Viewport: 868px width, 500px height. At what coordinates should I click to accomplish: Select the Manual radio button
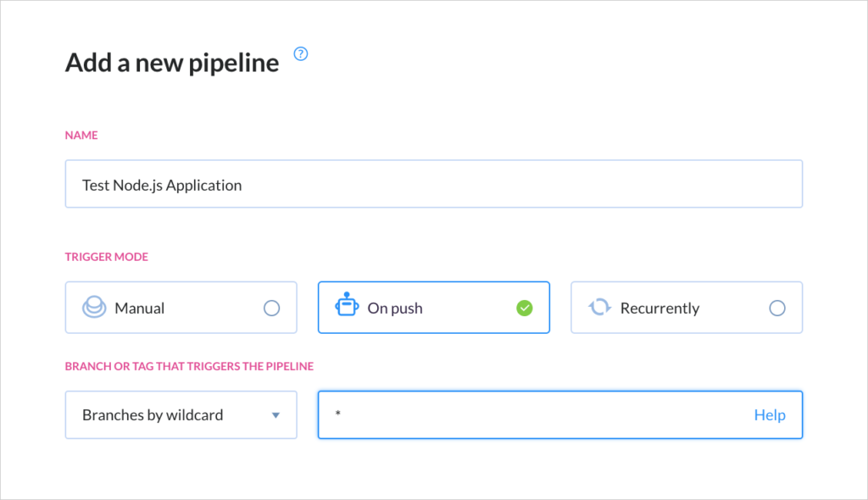271,308
